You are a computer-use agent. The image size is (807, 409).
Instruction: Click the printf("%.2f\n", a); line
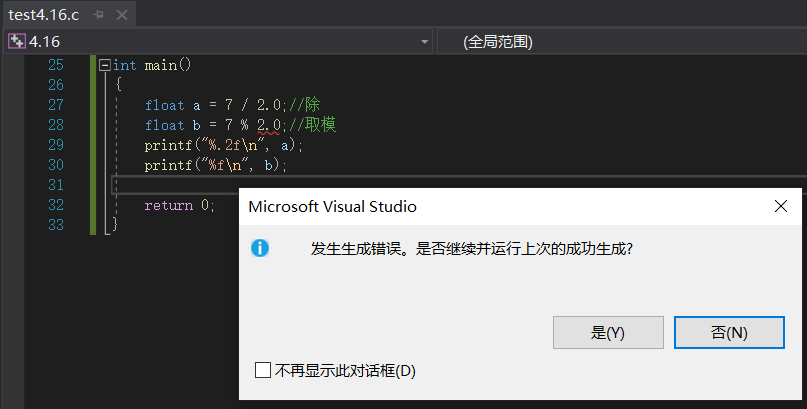(x=224, y=146)
